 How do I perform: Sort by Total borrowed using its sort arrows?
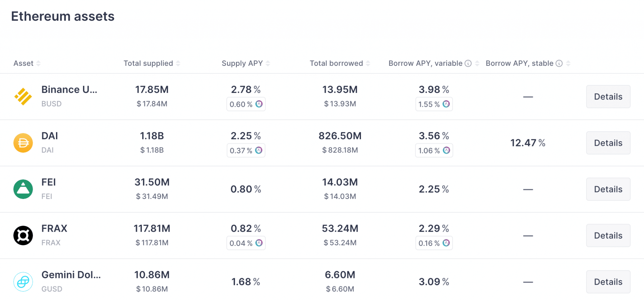(368, 64)
